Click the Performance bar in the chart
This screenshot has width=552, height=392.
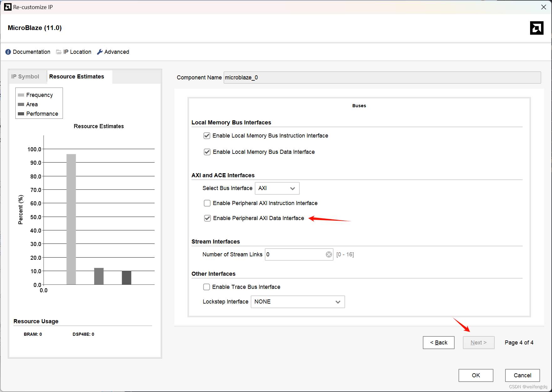click(126, 278)
